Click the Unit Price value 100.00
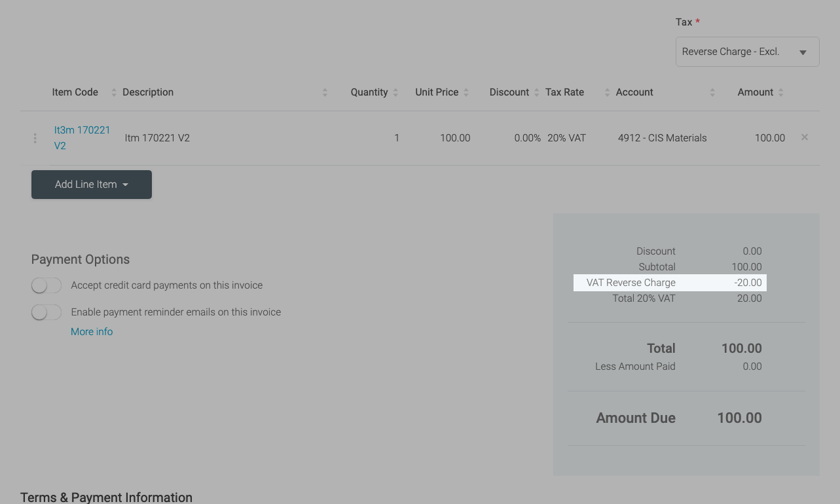The width and height of the screenshot is (840, 504). [x=455, y=137]
